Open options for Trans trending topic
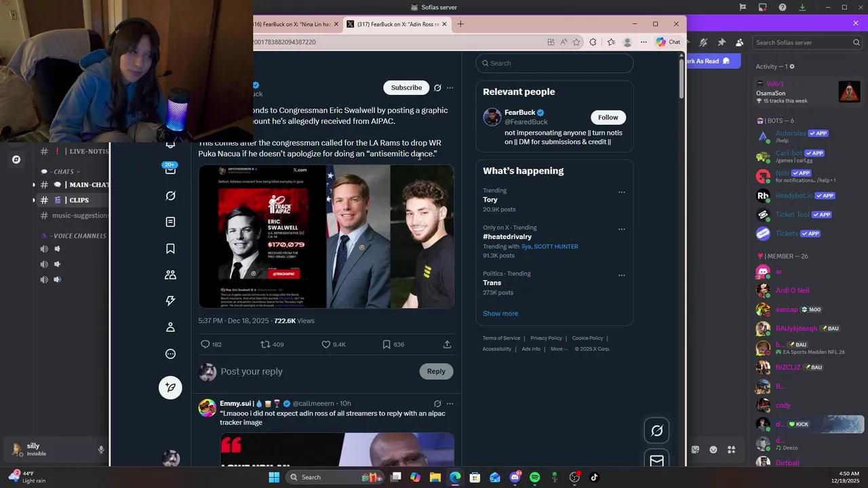 click(x=621, y=275)
